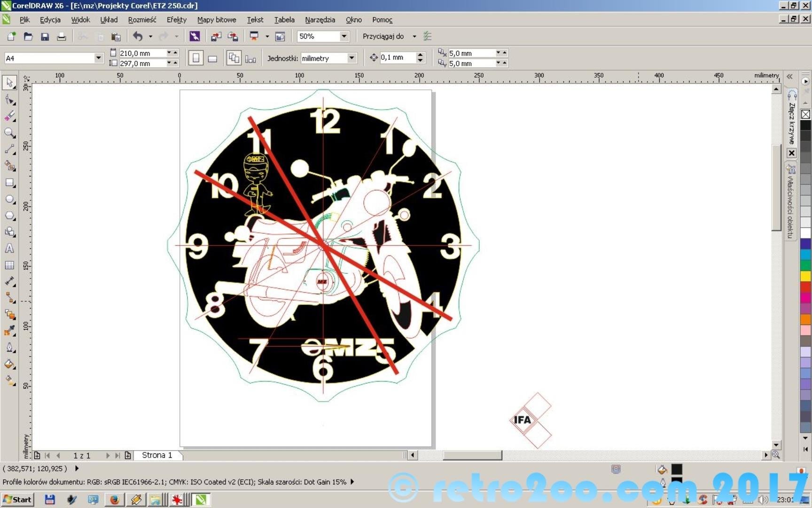Click the Save icon in toolbar
Image resolution: width=812 pixels, height=508 pixels.
pyautogui.click(x=45, y=37)
